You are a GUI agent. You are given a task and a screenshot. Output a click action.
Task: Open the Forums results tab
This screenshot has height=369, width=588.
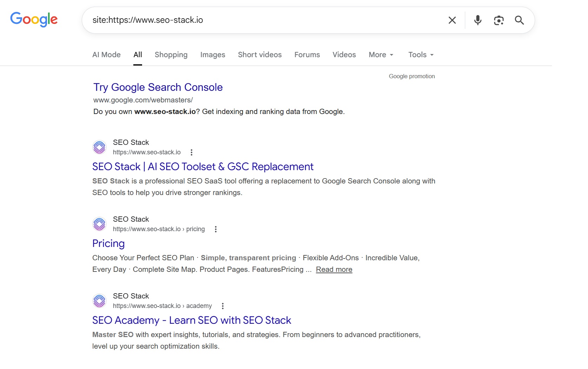(307, 55)
